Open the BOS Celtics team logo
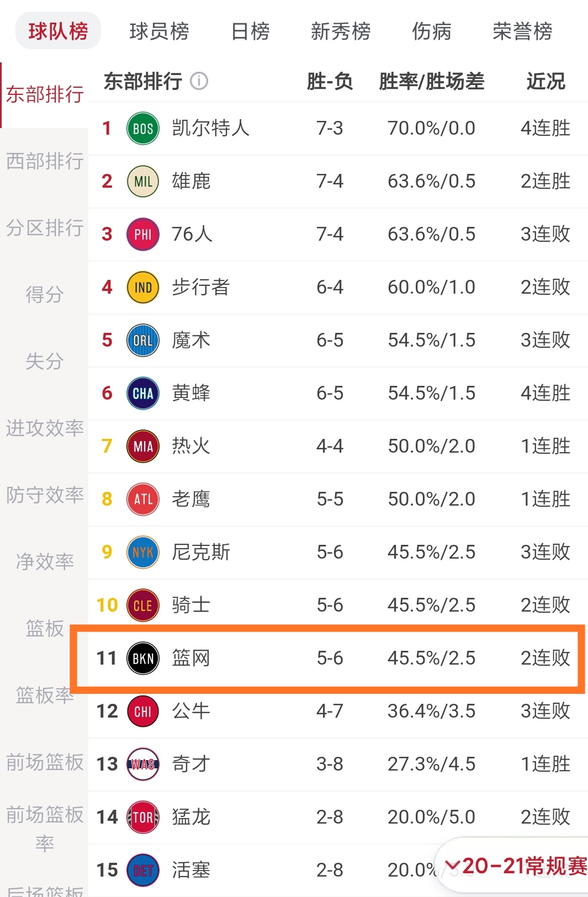Screen dimensions: 588x897 click(x=143, y=128)
